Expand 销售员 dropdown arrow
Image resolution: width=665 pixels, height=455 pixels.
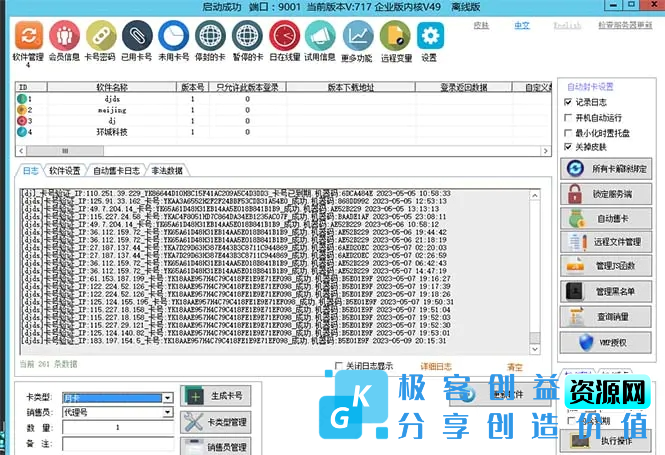pyautogui.click(x=168, y=412)
